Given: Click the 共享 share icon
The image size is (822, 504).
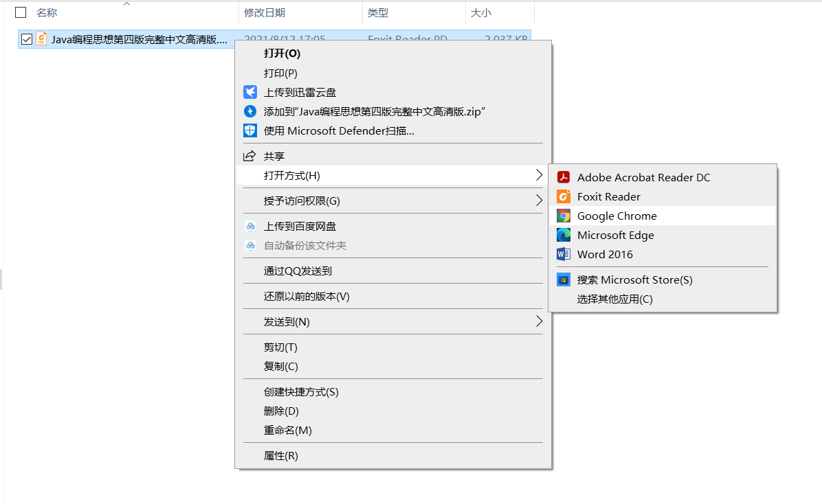Looking at the screenshot, I should [249, 154].
